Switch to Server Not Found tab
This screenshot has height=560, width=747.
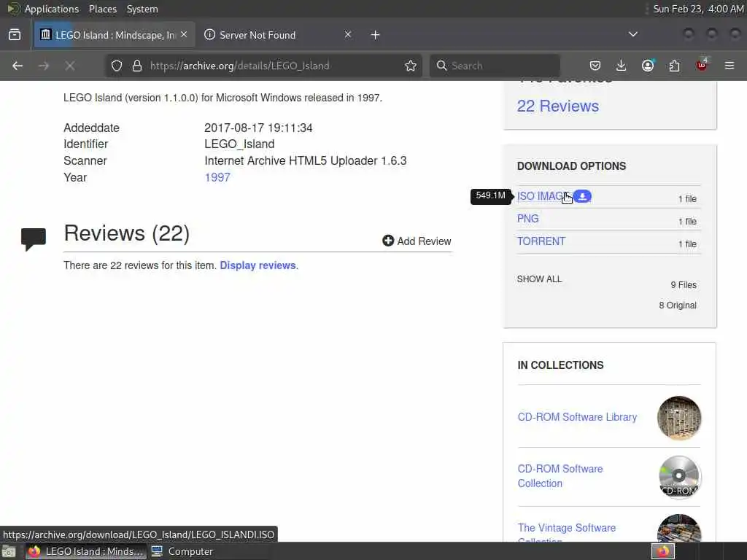coord(278,35)
